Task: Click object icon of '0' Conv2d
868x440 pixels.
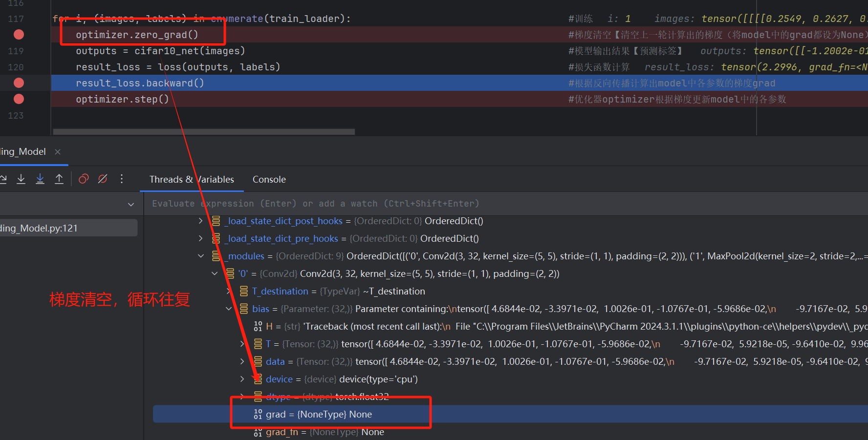Action: 230,274
